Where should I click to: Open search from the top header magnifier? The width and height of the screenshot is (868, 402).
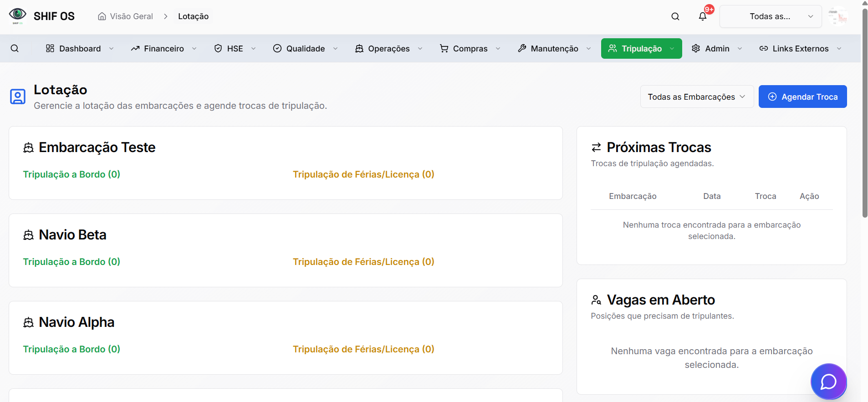tap(675, 16)
